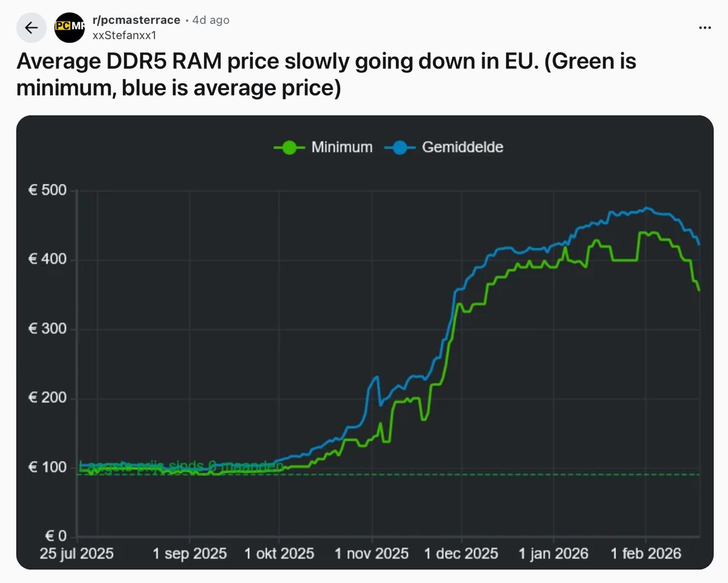Toggle the blue Gemiddelde legend marker
This screenshot has height=583, width=728.
[400, 147]
